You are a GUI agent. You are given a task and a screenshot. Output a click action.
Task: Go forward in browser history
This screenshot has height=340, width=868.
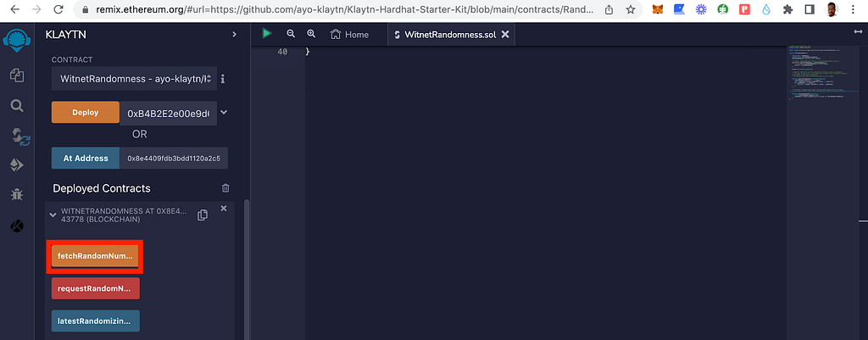pyautogui.click(x=36, y=9)
